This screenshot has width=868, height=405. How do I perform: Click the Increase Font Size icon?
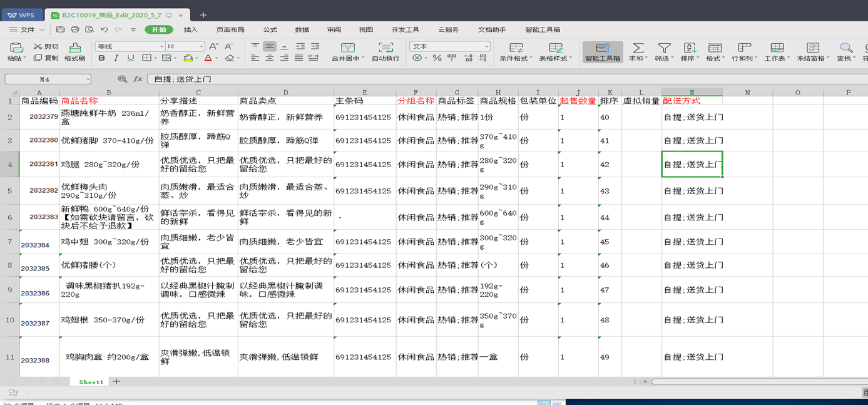click(x=213, y=46)
